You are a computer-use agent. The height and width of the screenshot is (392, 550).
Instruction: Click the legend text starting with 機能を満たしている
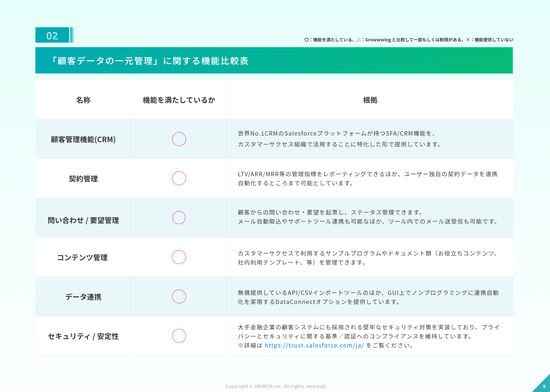[409, 40]
